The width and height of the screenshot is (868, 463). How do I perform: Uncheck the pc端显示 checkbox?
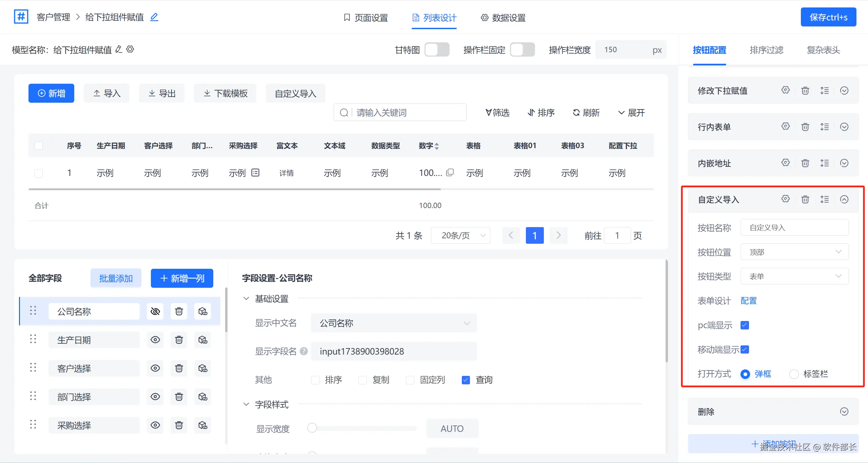[745, 325]
